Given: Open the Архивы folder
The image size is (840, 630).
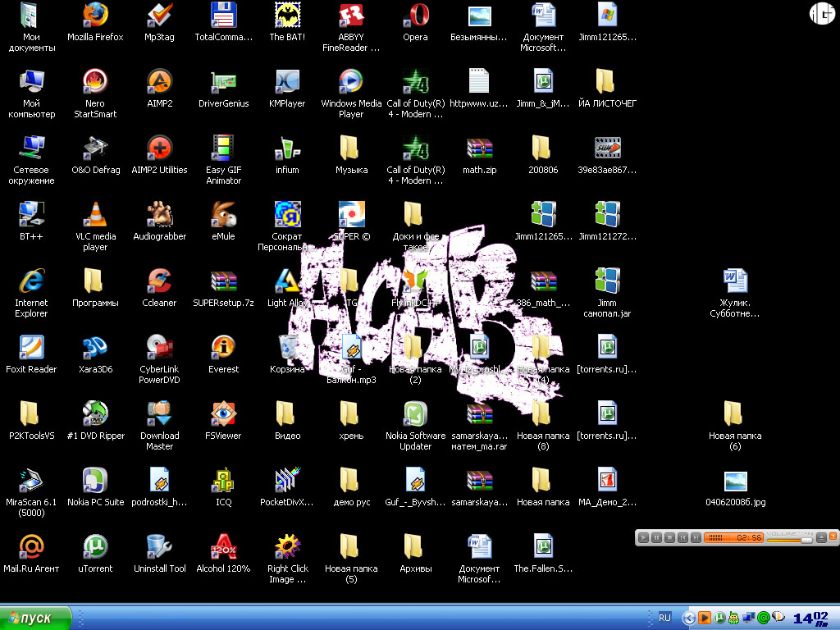Looking at the screenshot, I should [x=415, y=554].
